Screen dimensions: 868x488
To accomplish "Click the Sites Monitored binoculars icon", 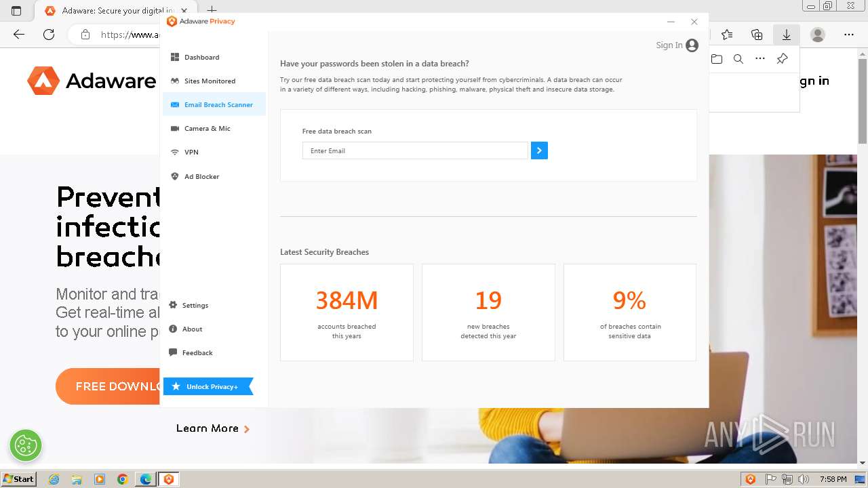I will [x=175, y=81].
